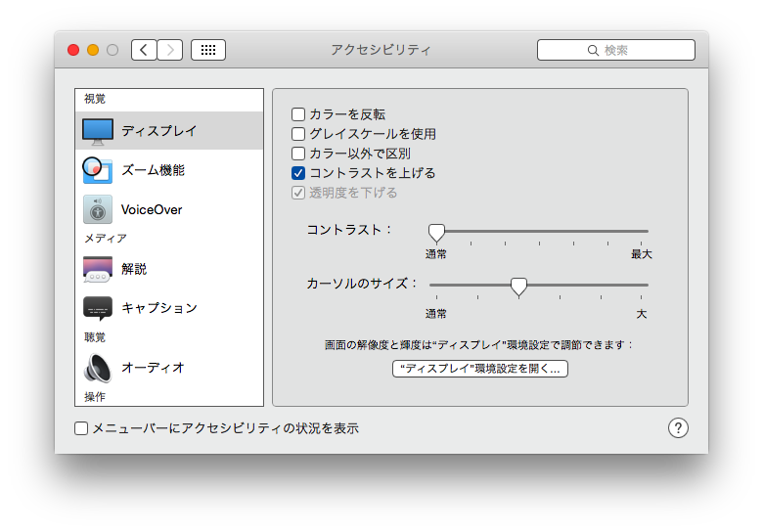Image resolution: width=763 pixels, height=532 pixels.
Task: Click the コントラスト： label text
Action: (349, 230)
